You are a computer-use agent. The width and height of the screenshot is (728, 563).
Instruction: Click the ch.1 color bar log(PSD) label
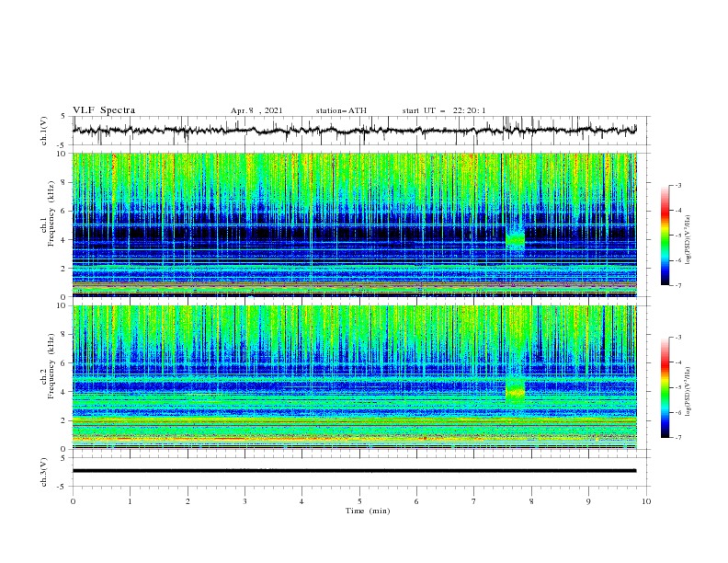[x=688, y=240]
